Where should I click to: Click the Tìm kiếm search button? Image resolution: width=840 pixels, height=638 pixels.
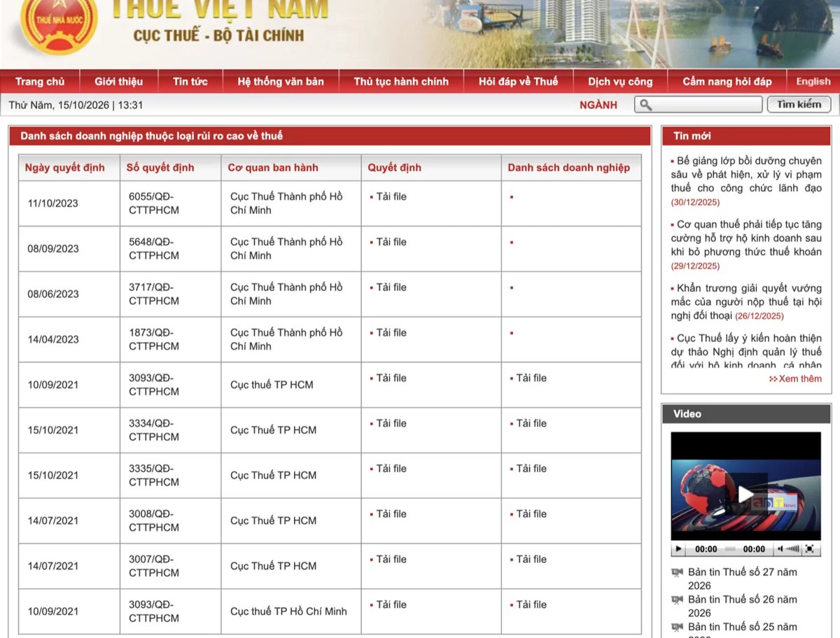799,105
